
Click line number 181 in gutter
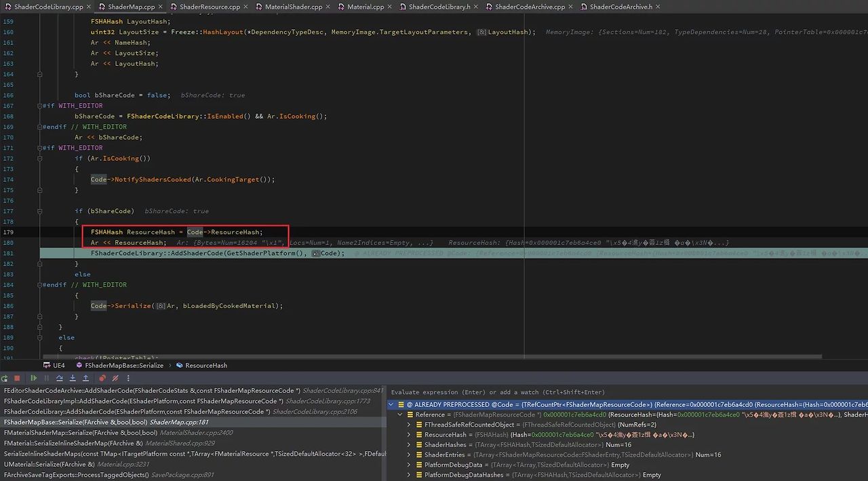pos(8,253)
